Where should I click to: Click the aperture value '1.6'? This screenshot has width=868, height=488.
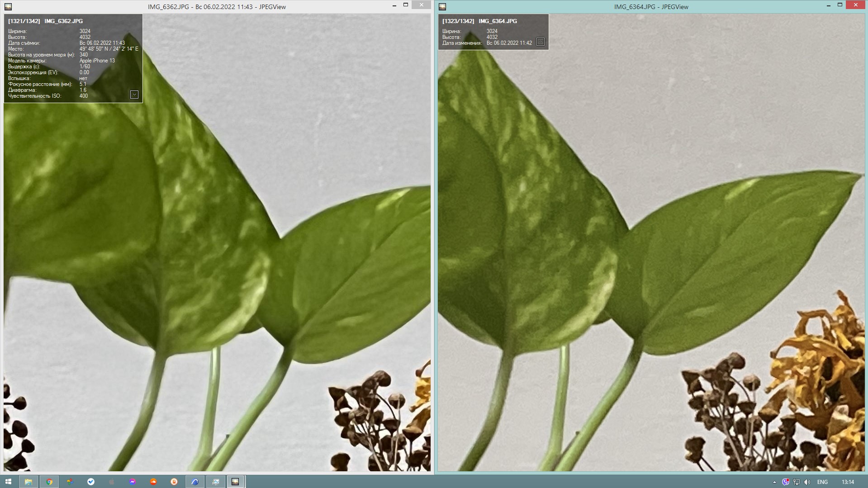[83, 90]
